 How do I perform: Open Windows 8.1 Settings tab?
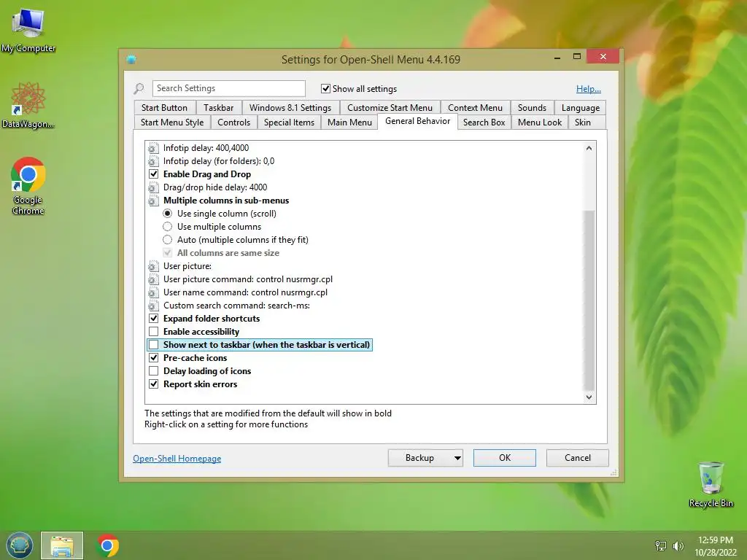[290, 108]
